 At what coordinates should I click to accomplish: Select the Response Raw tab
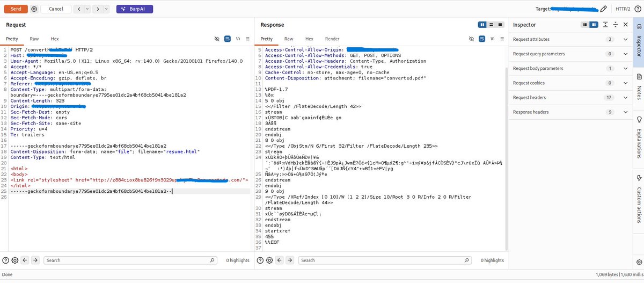(x=289, y=39)
